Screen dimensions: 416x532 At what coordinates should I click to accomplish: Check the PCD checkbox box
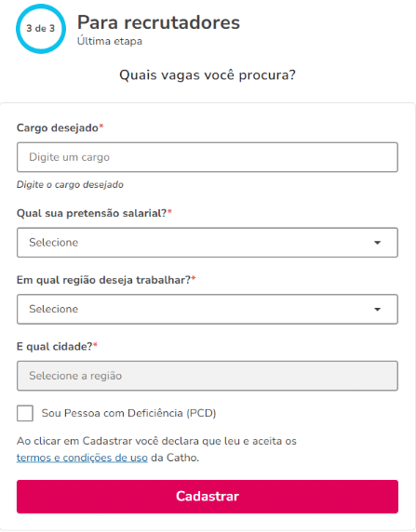click(25, 413)
